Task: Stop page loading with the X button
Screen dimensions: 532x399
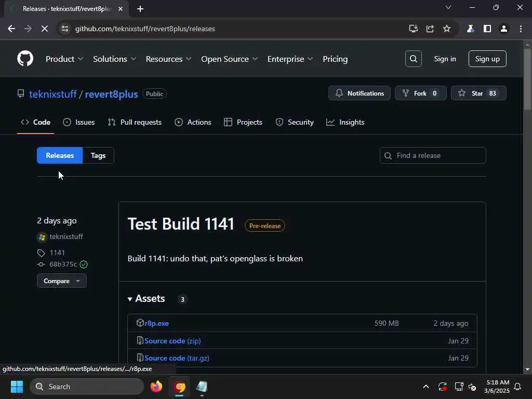Action: 45,29
